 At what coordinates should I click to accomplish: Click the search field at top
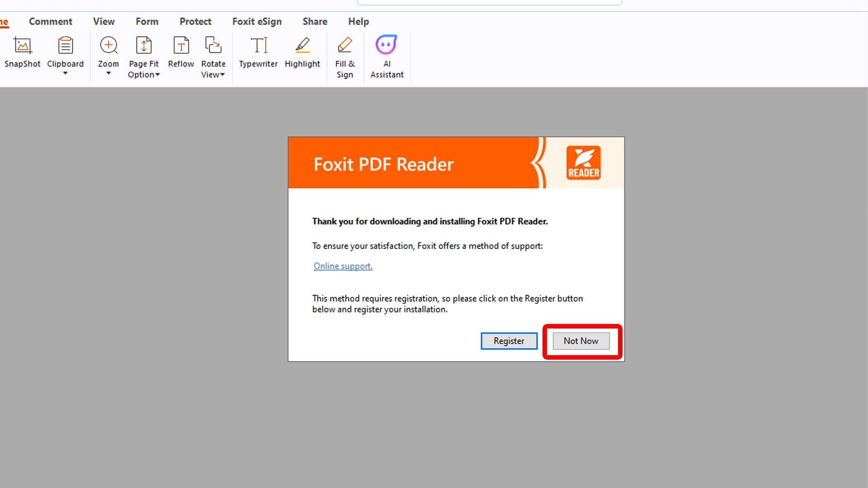(x=489, y=2)
